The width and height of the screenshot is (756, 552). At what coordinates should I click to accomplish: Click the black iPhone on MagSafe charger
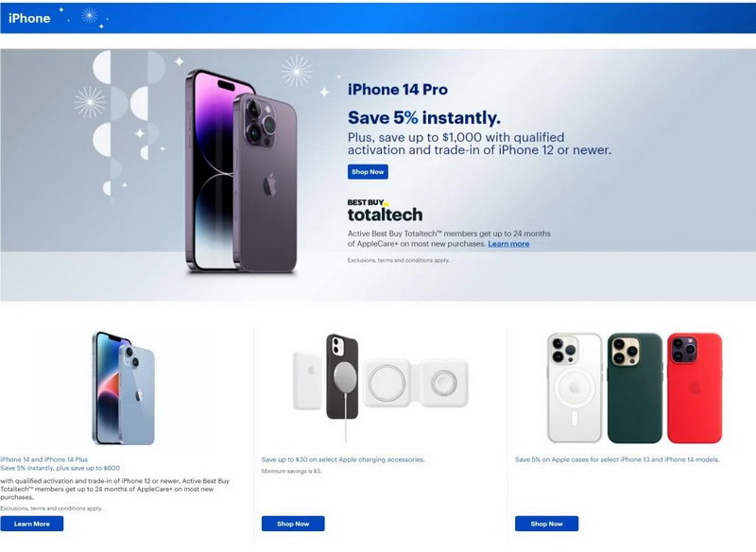(342, 376)
